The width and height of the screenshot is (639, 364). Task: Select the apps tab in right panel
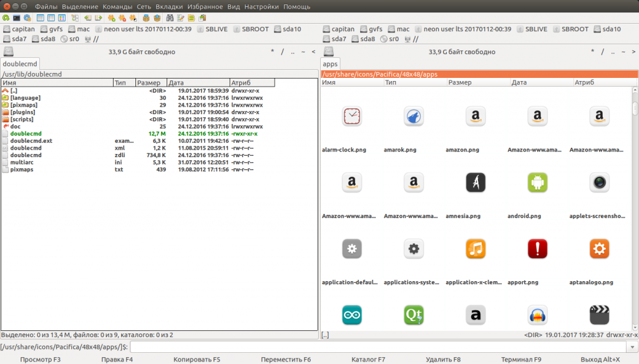point(330,64)
